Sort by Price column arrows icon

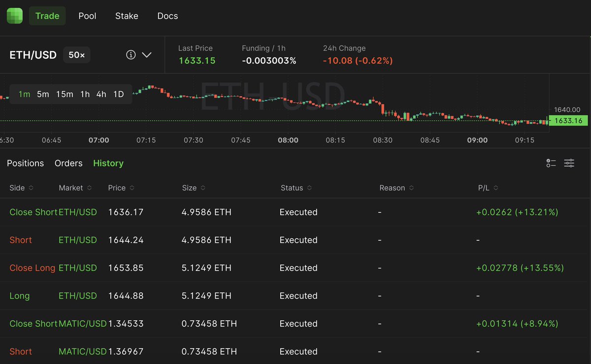pyautogui.click(x=132, y=188)
